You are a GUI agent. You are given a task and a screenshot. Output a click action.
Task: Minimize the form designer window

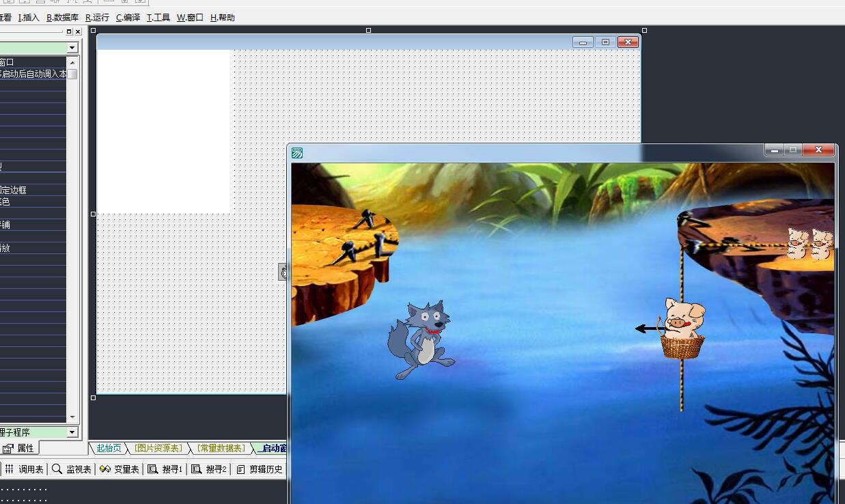click(x=583, y=42)
